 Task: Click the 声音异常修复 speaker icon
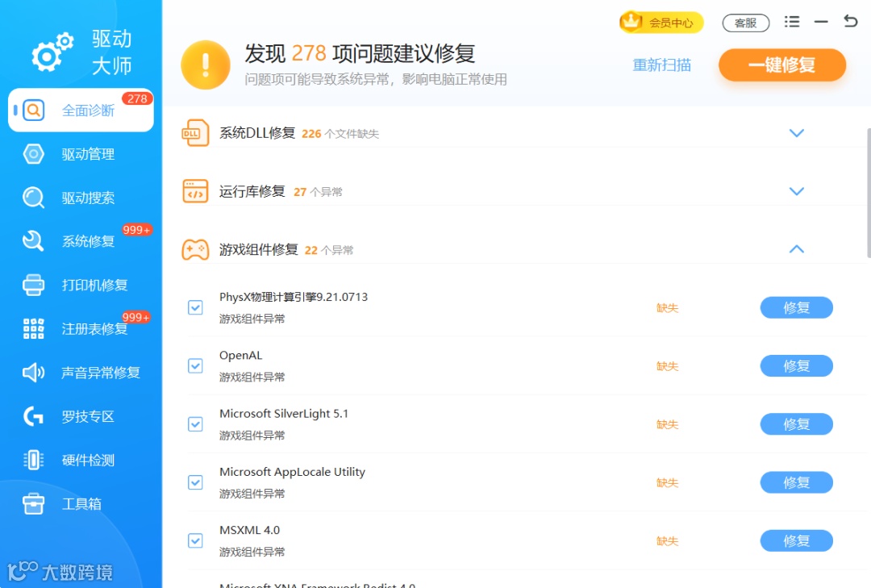point(33,373)
